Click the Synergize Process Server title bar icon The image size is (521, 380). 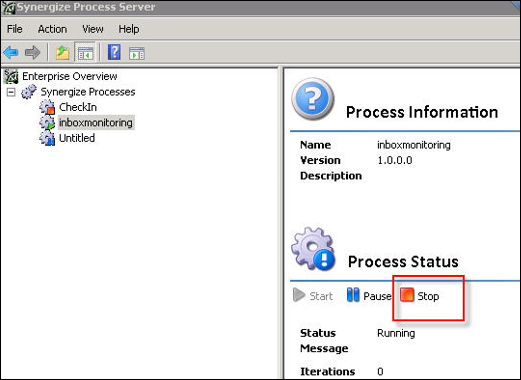click(8, 7)
